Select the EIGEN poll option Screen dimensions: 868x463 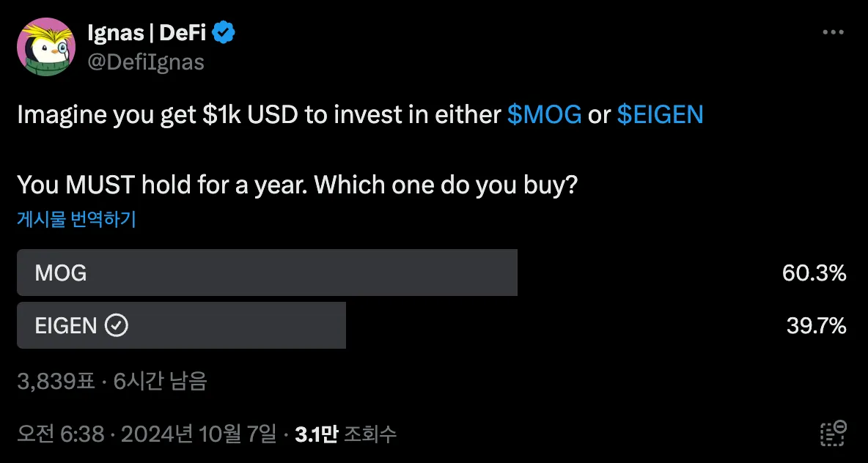pyautogui.click(x=181, y=325)
